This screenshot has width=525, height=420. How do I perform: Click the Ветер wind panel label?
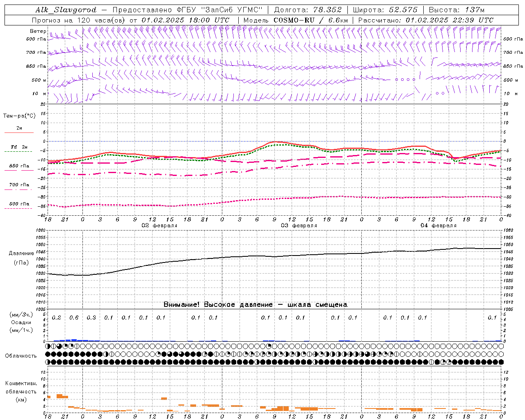(x=38, y=31)
